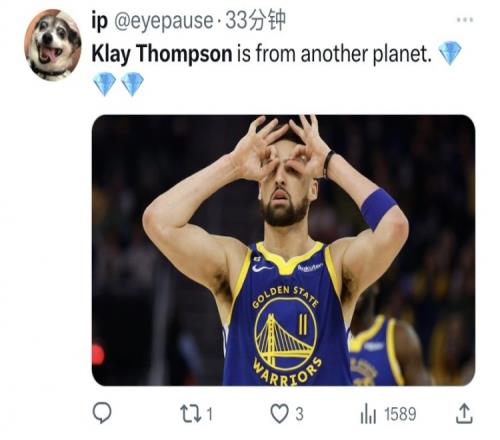Open the three-dot more options menu

[465, 20]
